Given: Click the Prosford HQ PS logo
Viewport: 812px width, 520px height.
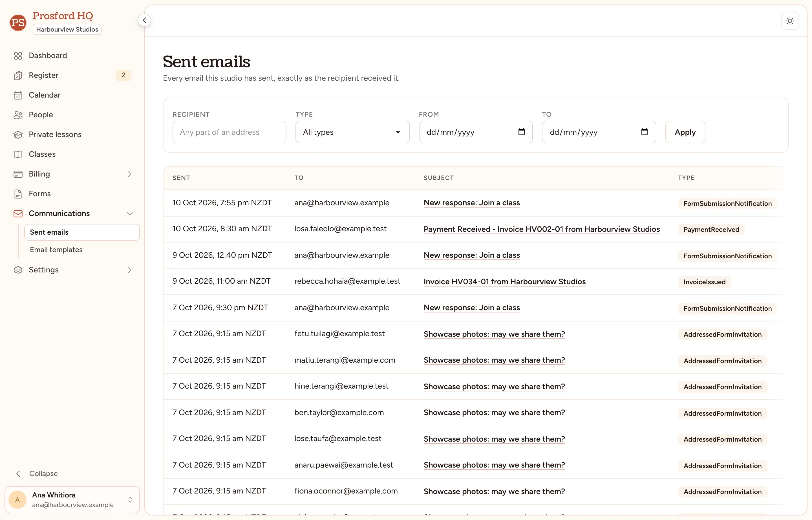Looking at the screenshot, I should 18,22.
